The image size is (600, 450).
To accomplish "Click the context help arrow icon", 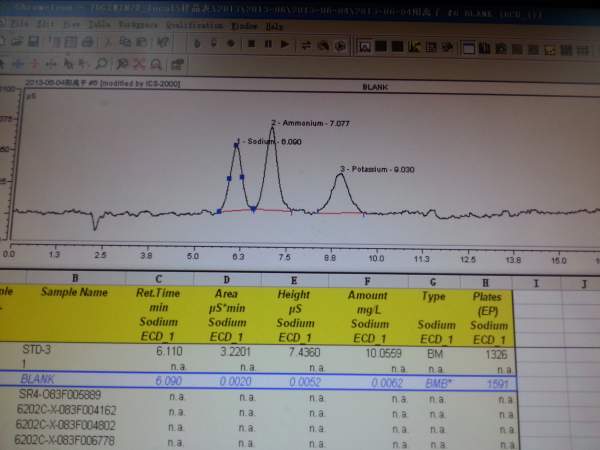I will coord(163,42).
